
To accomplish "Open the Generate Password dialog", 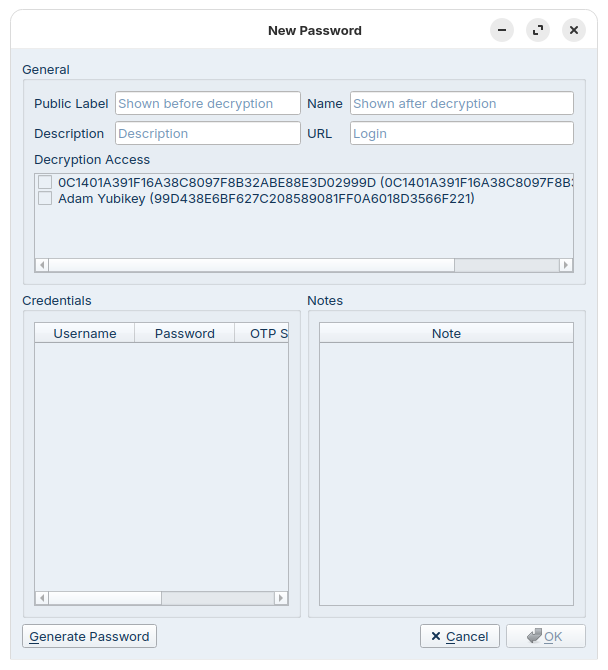I will point(89,636).
